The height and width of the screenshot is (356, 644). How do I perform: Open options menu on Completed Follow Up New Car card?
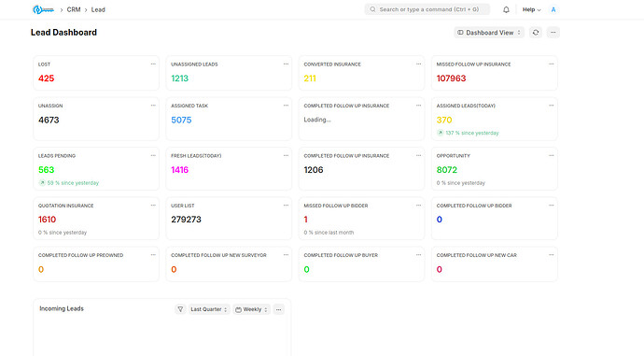(x=552, y=255)
